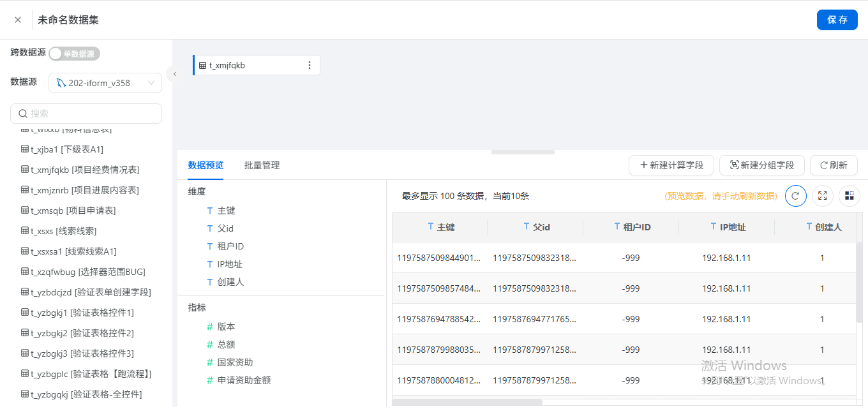
Task: Click the 主键 column header in table
Action: click(x=440, y=227)
